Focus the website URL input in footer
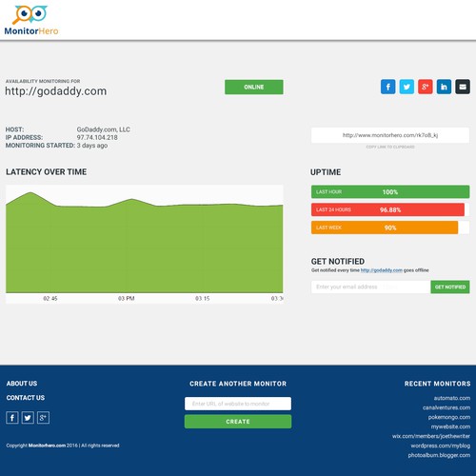The height and width of the screenshot is (476, 476). click(238, 404)
